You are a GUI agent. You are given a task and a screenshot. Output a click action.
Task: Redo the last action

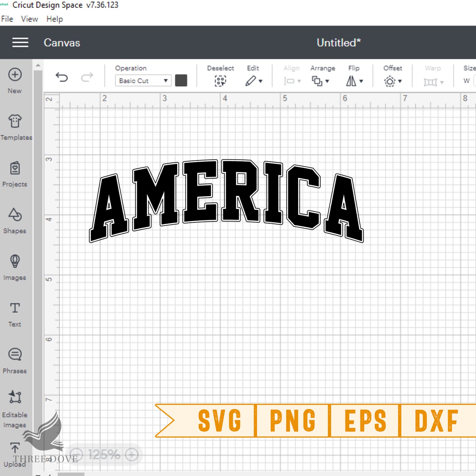coord(87,77)
